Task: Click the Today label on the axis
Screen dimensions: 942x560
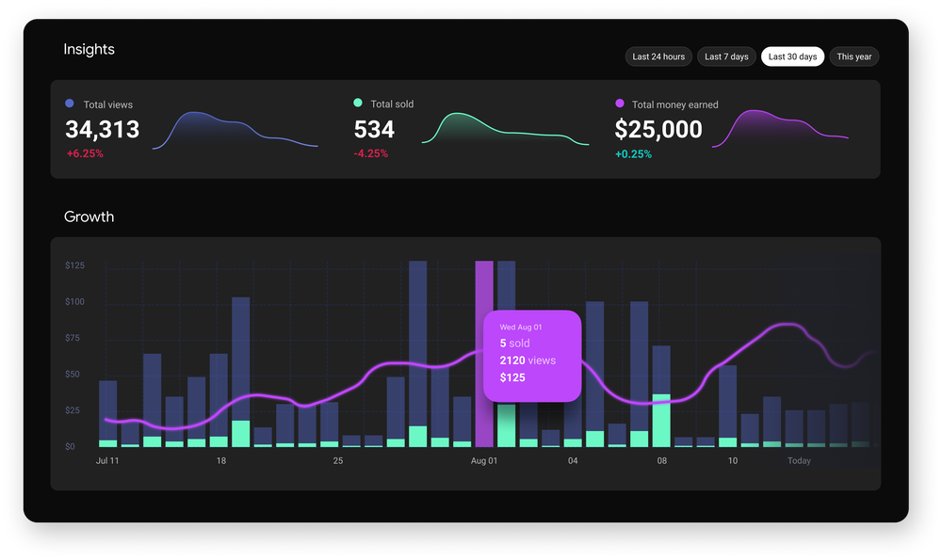Action: pos(799,460)
